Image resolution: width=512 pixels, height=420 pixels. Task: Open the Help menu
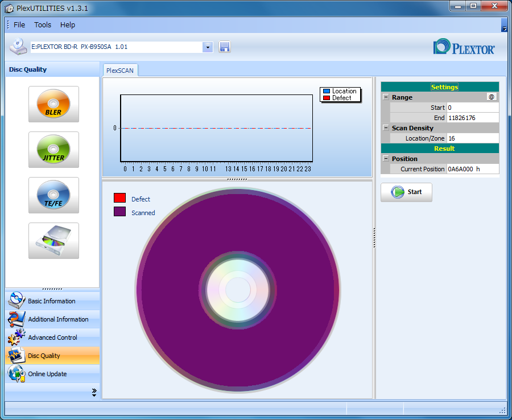[x=68, y=25]
